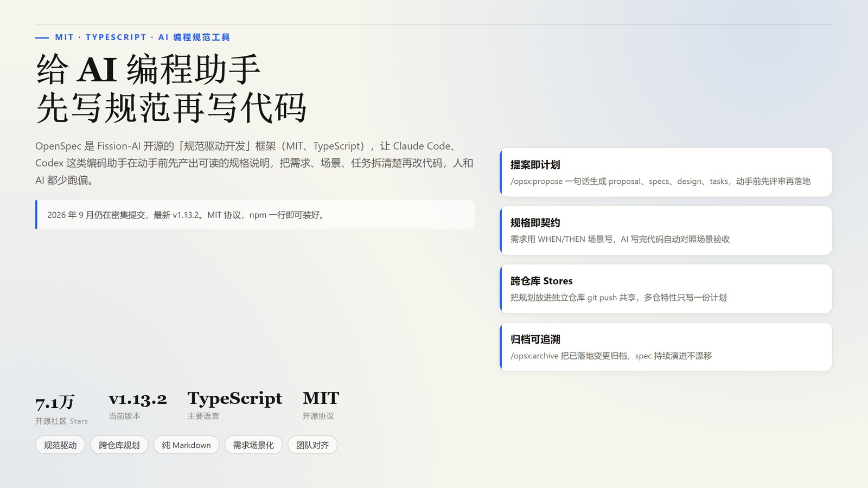Click the 规范驱动 tag pill
Image resolution: width=868 pixels, height=488 pixels.
pyautogui.click(x=60, y=445)
